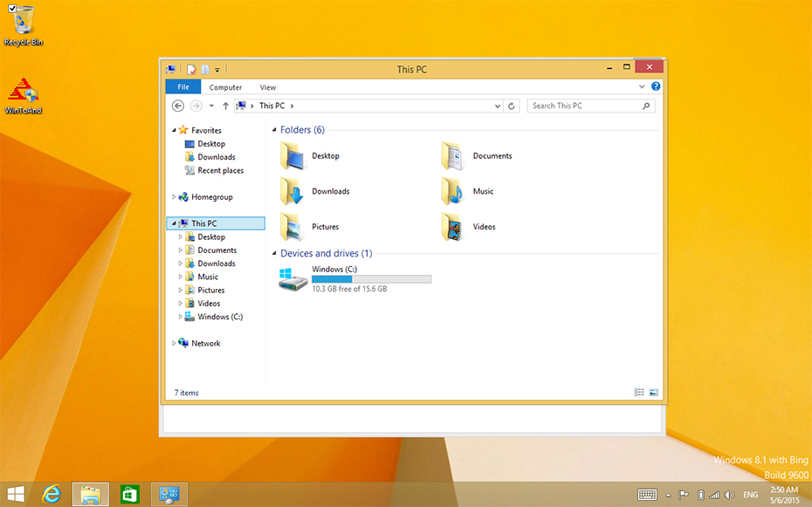812x507 pixels.
Task: Go up one level with Up arrow
Action: (226, 106)
